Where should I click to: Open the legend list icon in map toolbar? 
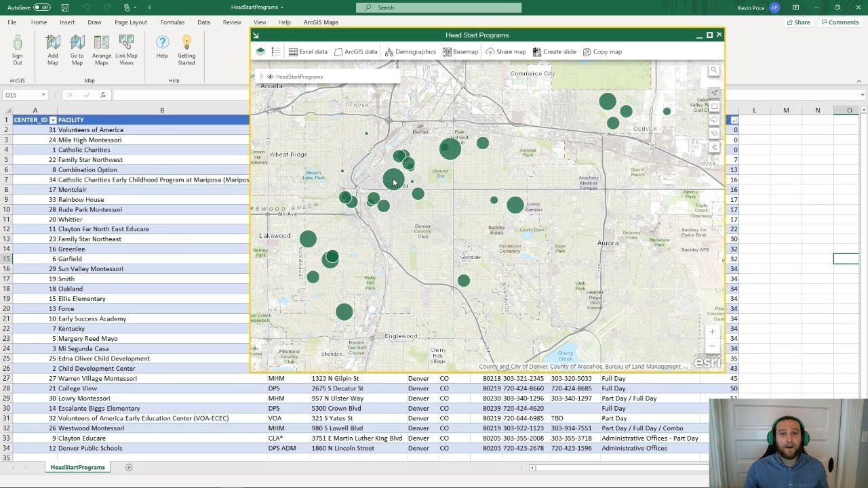pos(276,52)
